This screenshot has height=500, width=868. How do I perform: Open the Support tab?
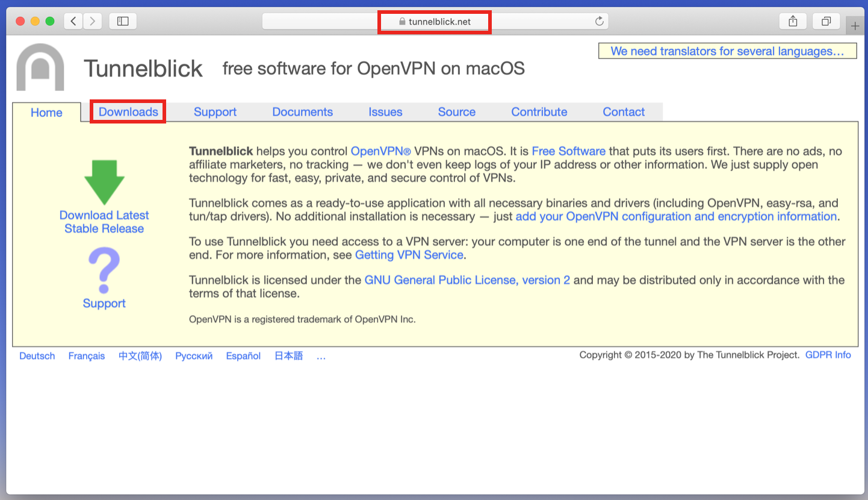(x=215, y=112)
